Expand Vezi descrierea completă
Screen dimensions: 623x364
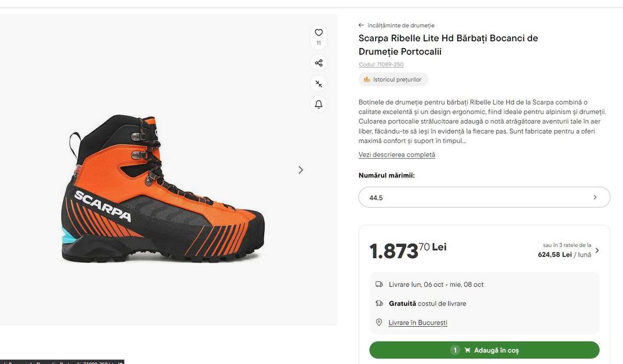[397, 155]
